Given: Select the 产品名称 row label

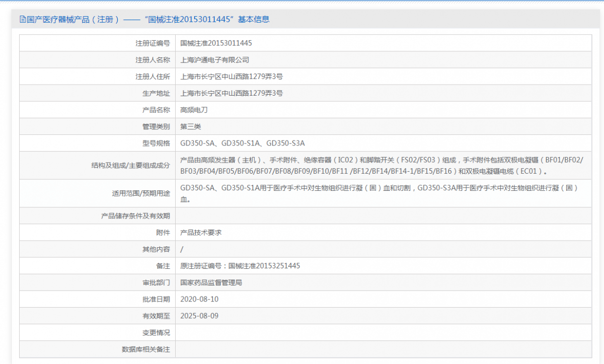Looking at the screenshot, I should click(156, 110).
